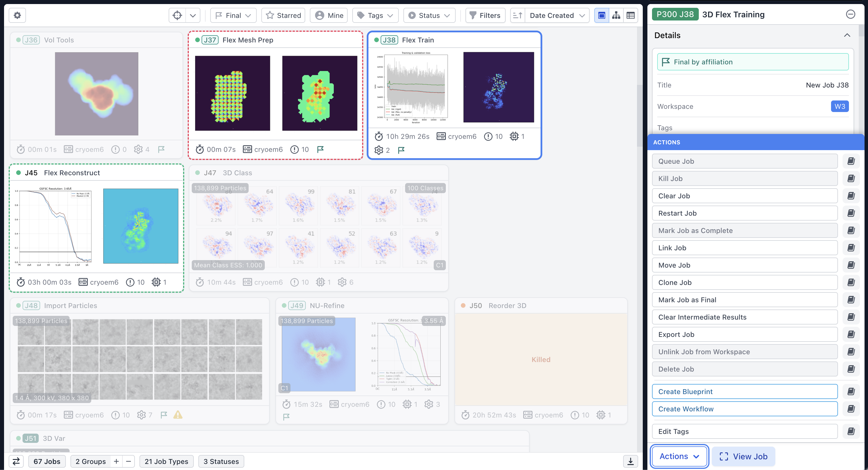Click the download icon at bottom right

pos(630,461)
